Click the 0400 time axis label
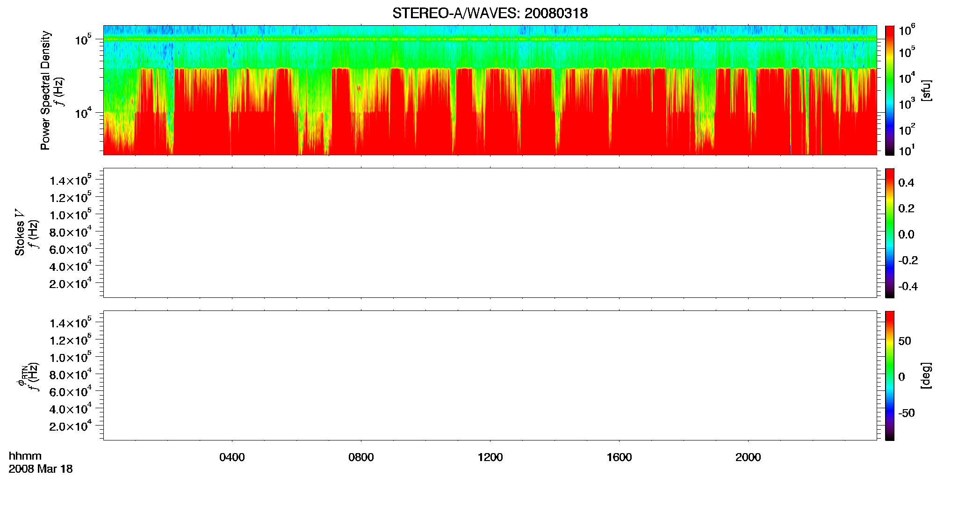 232,457
